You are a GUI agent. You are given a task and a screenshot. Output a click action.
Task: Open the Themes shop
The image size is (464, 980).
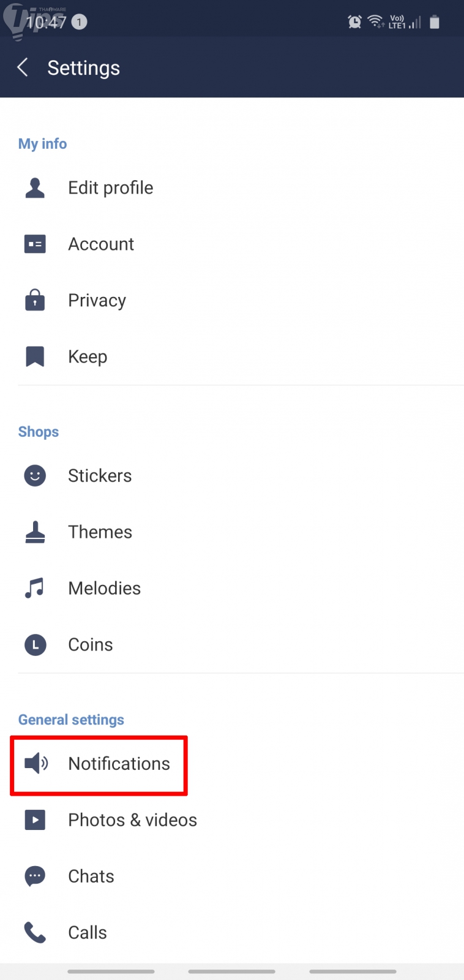pyautogui.click(x=100, y=532)
